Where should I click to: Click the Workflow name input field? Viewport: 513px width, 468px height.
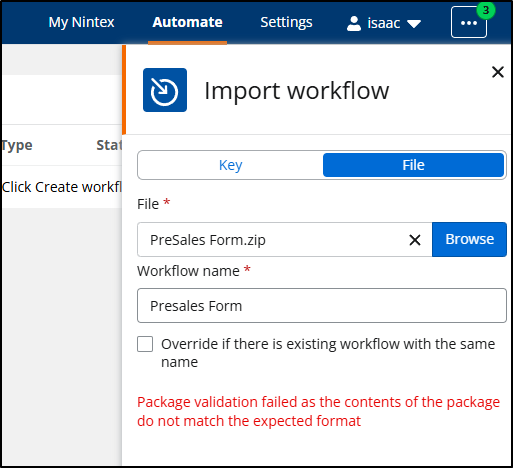[x=322, y=305]
